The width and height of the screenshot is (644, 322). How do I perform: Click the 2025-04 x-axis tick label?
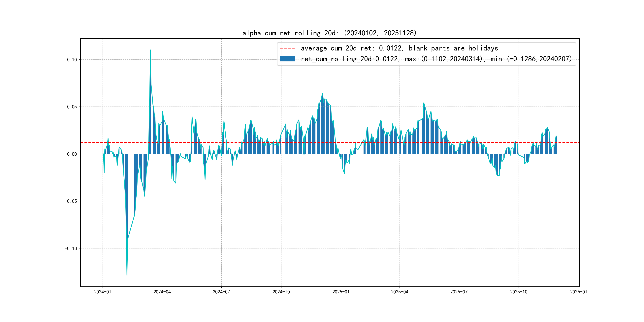(x=400, y=292)
